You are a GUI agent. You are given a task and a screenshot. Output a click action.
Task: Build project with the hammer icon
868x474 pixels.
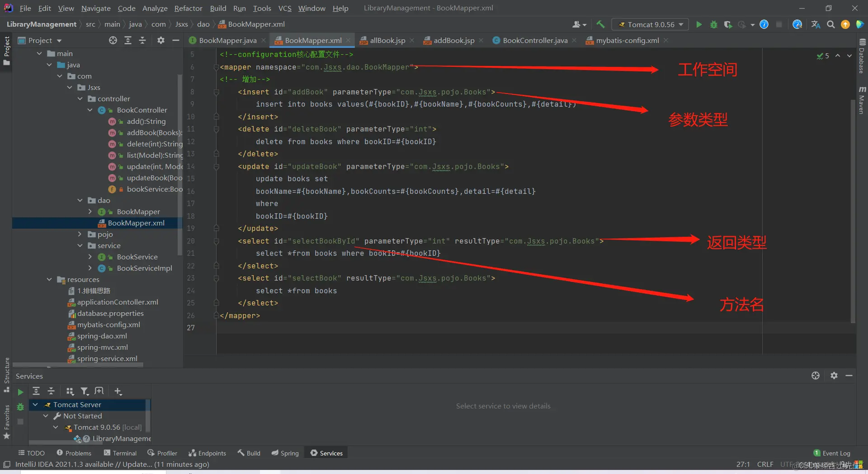point(600,24)
